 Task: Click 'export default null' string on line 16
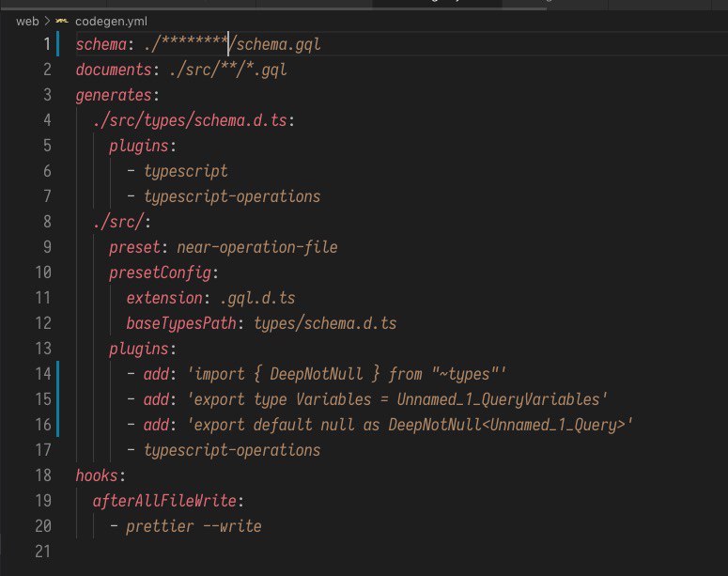(x=410, y=425)
